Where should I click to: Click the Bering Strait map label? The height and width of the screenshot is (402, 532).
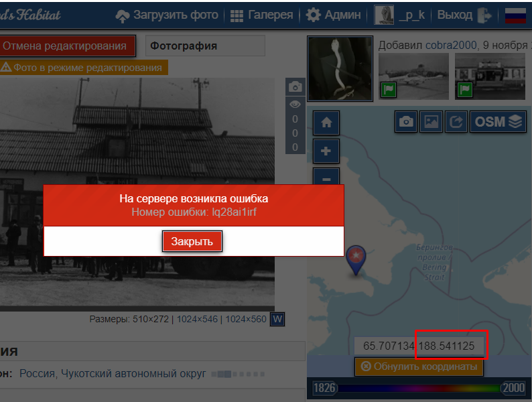(434, 262)
